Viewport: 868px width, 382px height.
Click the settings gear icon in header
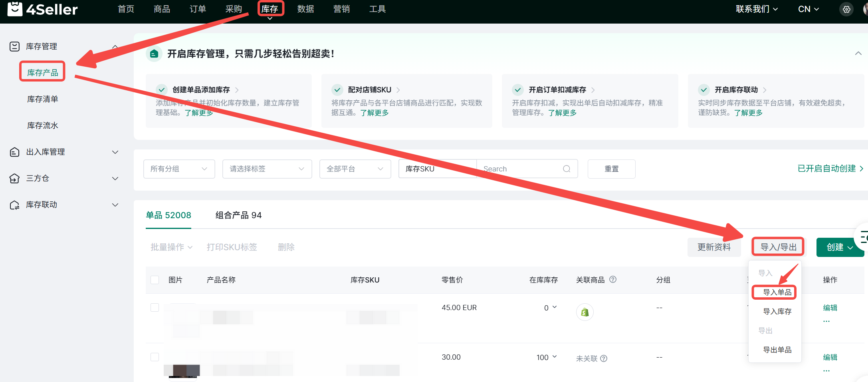pyautogui.click(x=846, y=9)
